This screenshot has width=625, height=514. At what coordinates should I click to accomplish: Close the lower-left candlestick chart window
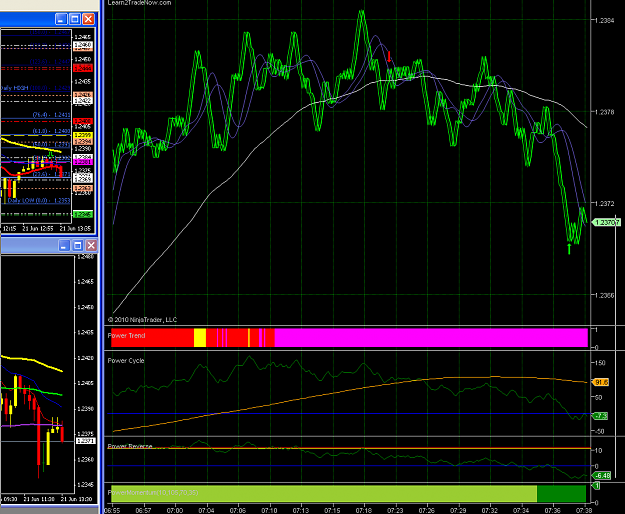91,245
